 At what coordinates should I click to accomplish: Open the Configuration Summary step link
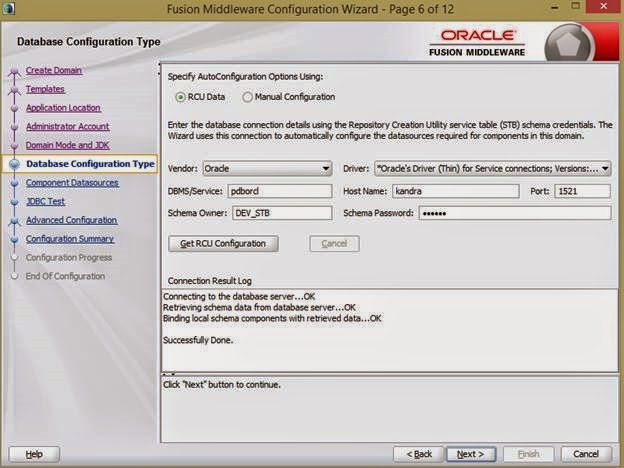click(70, 239)
